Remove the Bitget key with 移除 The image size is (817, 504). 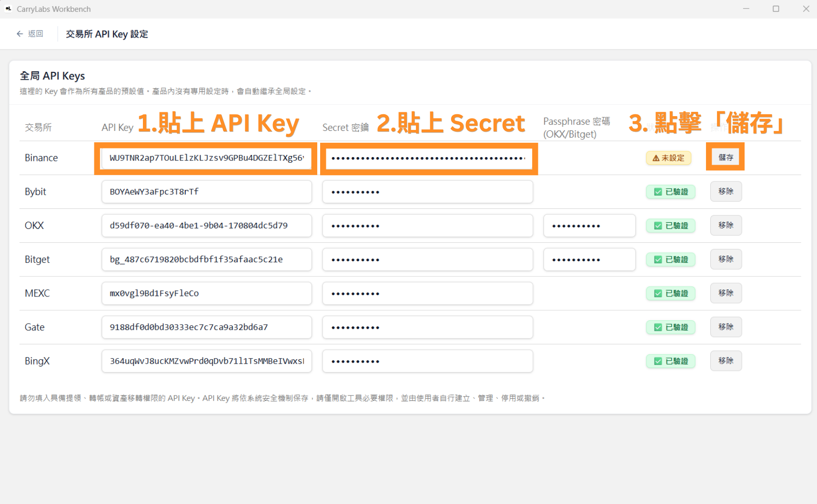[726, 259]
